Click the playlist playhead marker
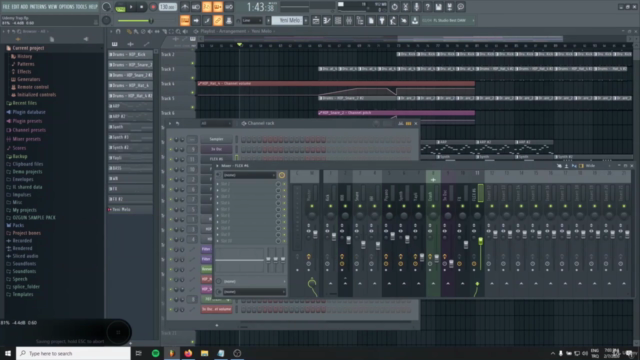 coord(240,44)
